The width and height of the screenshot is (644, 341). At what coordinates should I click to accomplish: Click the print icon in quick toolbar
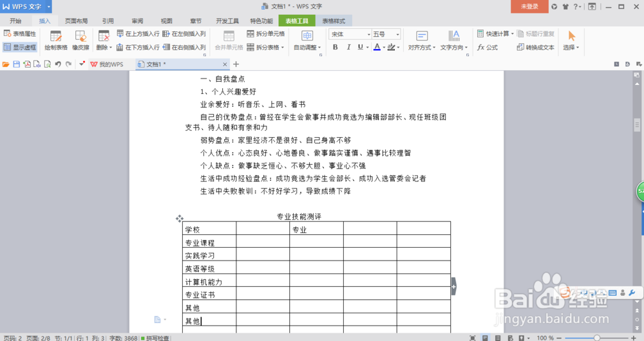pos(37,64)
